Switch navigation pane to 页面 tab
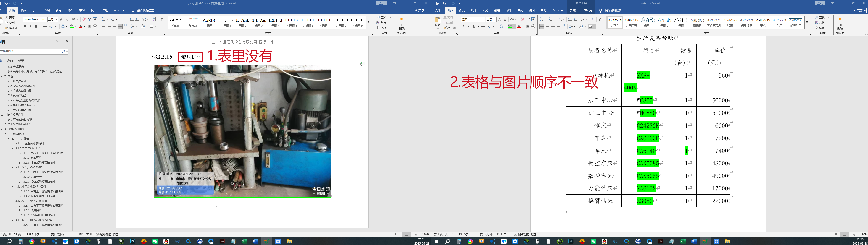 10,60
